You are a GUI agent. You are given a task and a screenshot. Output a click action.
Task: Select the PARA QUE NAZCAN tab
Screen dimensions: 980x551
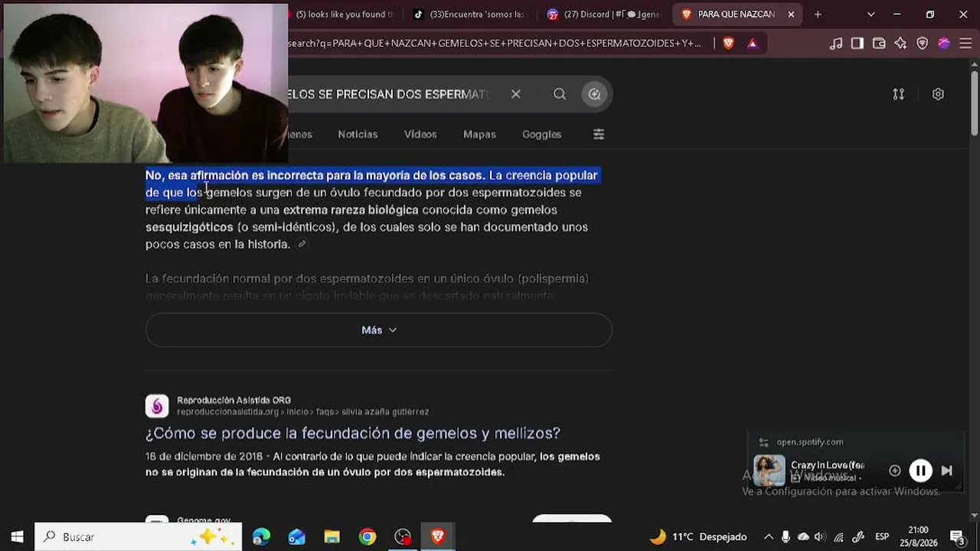click(x=737, y=15)
